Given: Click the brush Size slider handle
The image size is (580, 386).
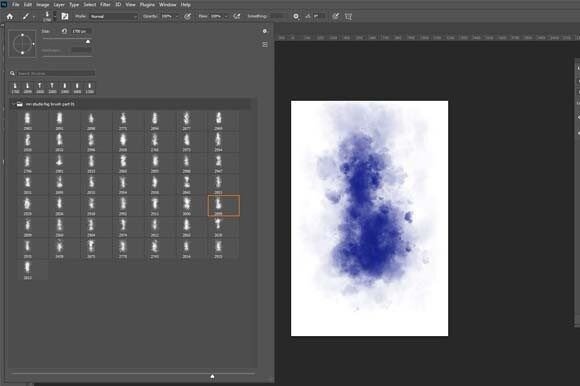Looking at the screenshot, I should point(88,41).
